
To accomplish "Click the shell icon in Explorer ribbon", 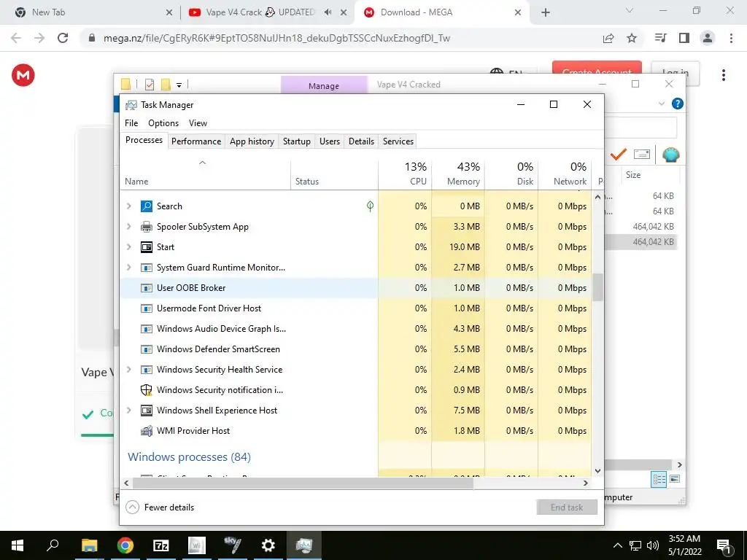I will coord(671,155).
